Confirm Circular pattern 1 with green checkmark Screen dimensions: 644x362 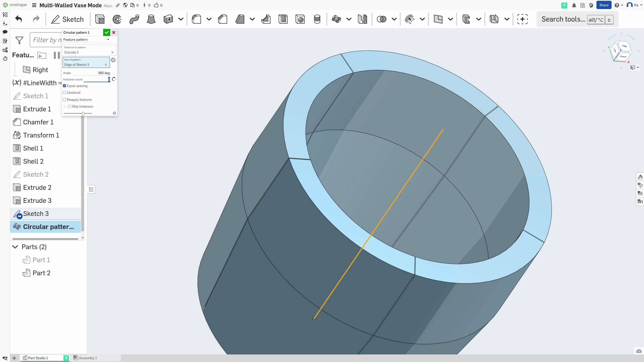pos(107,32)
